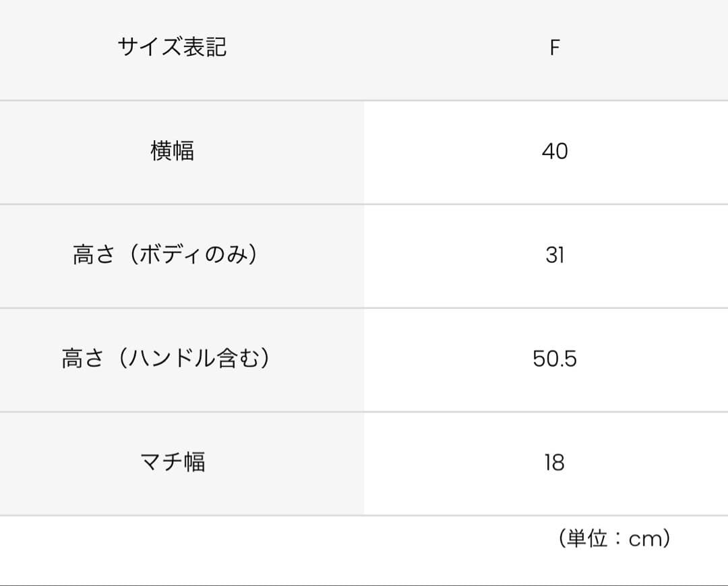Click the bottom border line under unit note
This screenshot has width=728, height=586.
pos(364,585)
